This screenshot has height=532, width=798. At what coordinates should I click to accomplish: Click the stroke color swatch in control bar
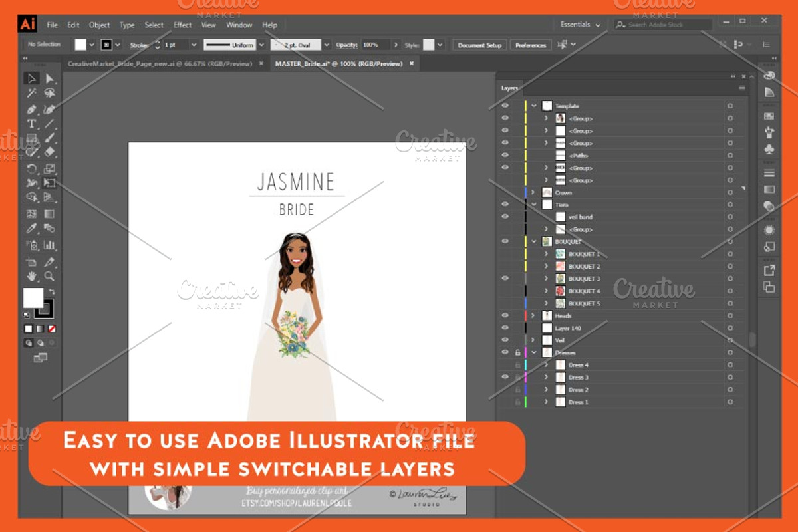(x=106, y=45)
